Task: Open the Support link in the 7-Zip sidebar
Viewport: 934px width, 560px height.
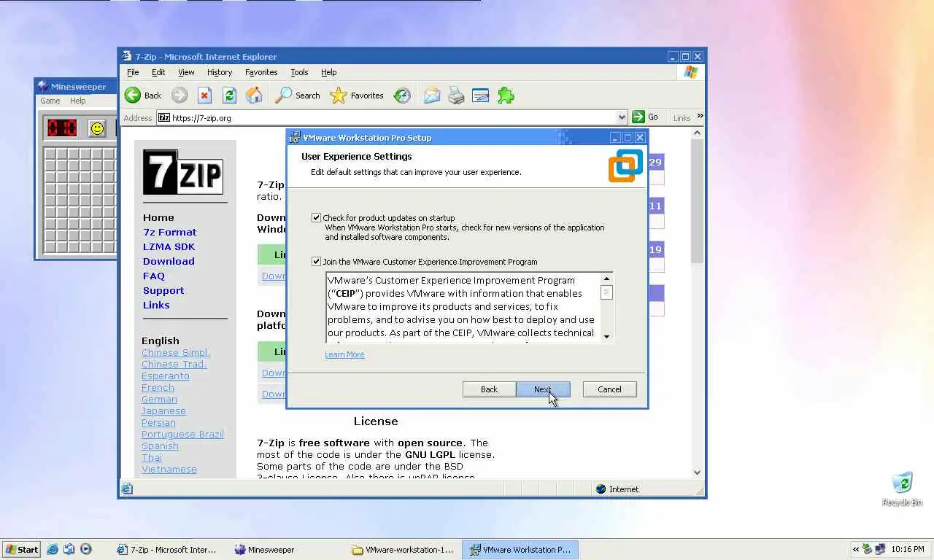Action: 163,290
